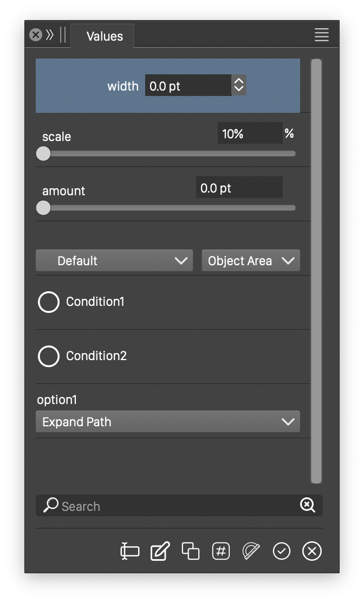Open the Object Area dropdown
Viewport: 364px width, 602px height.
coord(251,261)
